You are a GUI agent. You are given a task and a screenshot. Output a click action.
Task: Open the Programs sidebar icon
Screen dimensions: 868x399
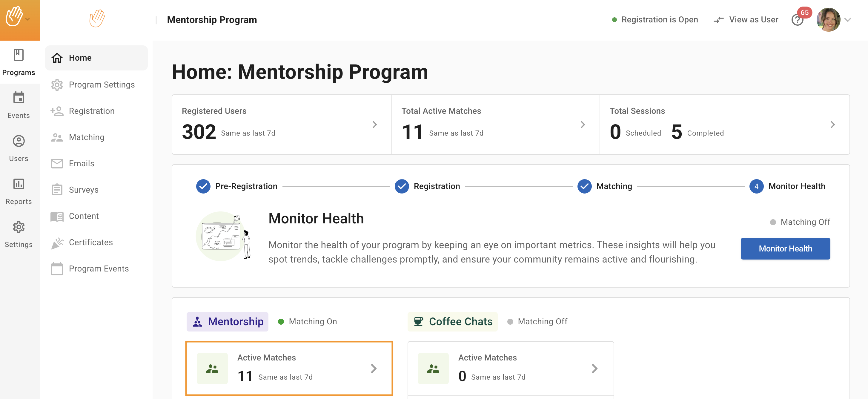pos(19,55)
